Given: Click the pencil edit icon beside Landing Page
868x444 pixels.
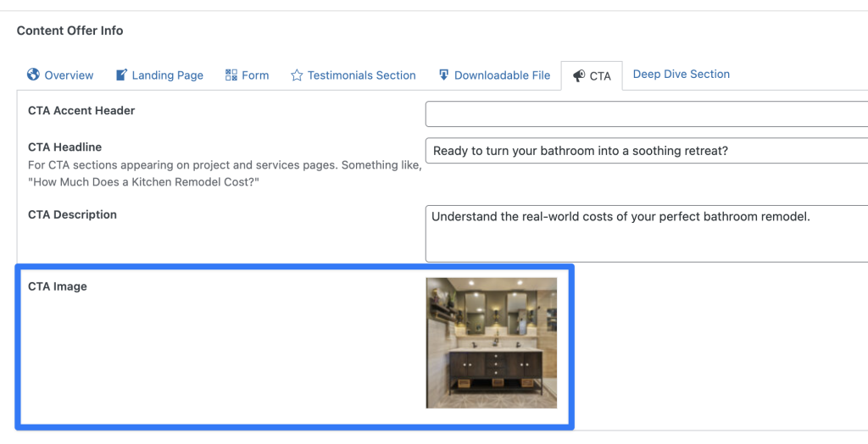Looking at the screenshot, I should tap(121, 75).
